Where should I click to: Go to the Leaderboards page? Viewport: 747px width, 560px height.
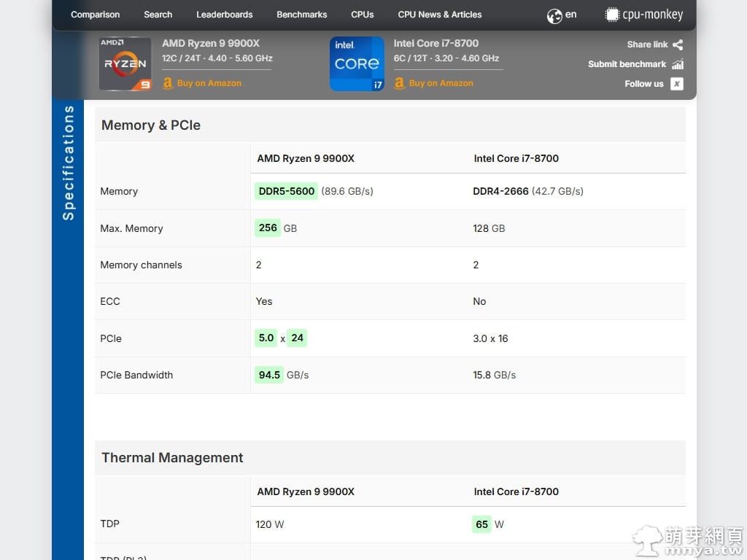224,15
